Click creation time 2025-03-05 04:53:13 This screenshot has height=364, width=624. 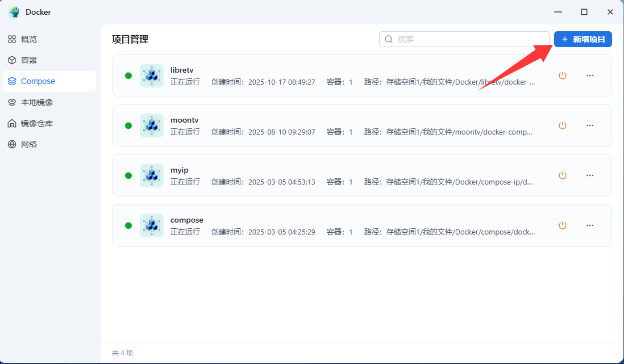(x=282, y=182)
